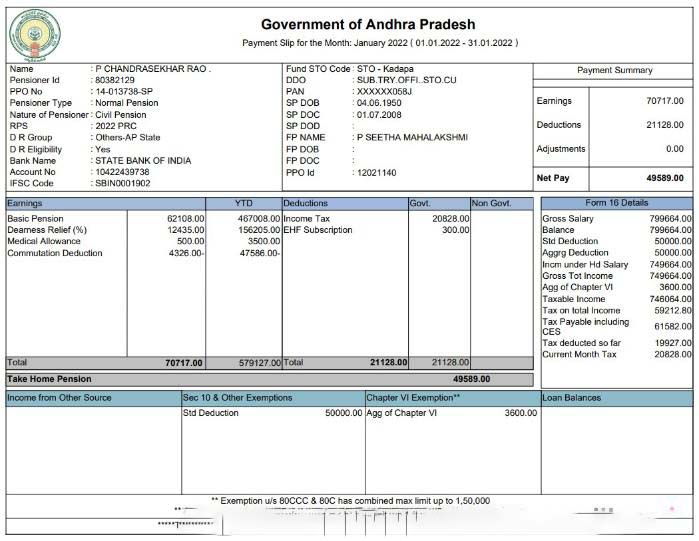
Task: Click the EHF Subscription deduction entry
Action: (318, 230)
